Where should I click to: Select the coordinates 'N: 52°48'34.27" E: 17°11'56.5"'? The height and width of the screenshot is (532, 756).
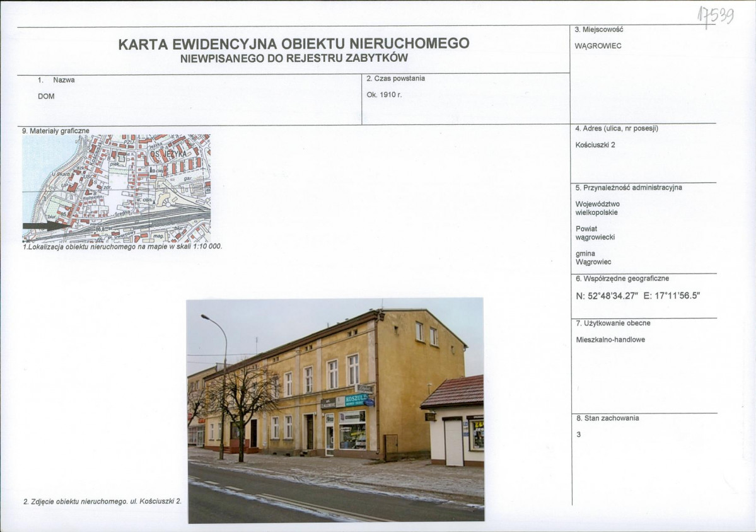(638, 296)
